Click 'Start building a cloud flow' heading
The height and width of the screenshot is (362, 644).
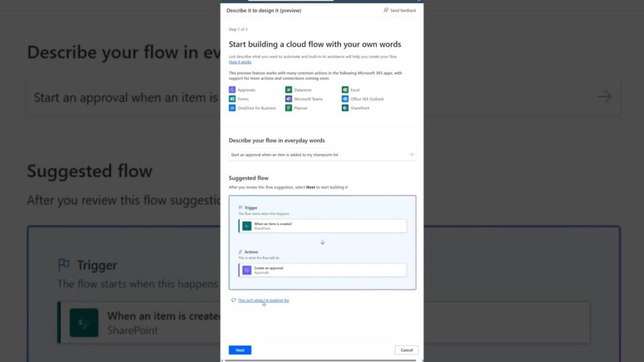(x=315, y=44)
